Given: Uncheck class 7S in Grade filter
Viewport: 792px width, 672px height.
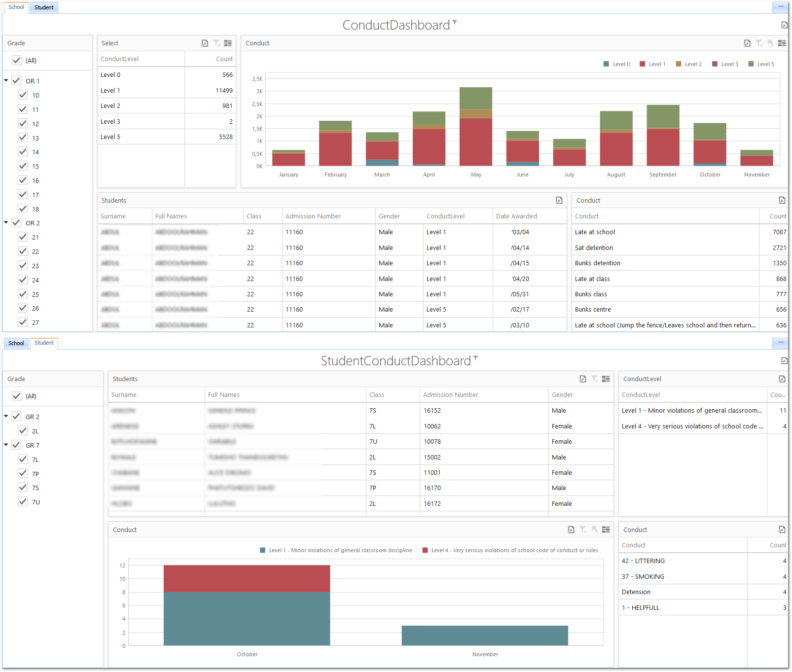Looking at the screenshot, I should (x=23, y=487).
